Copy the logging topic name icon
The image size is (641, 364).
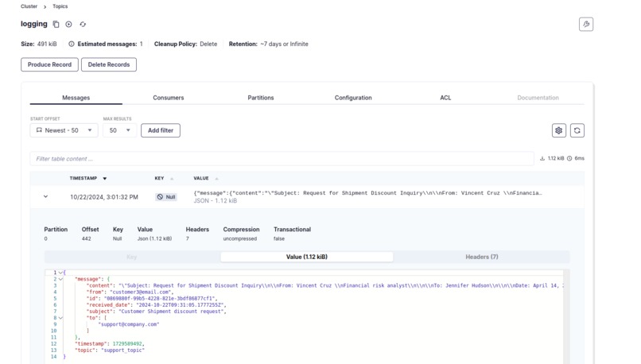(56, 25)
